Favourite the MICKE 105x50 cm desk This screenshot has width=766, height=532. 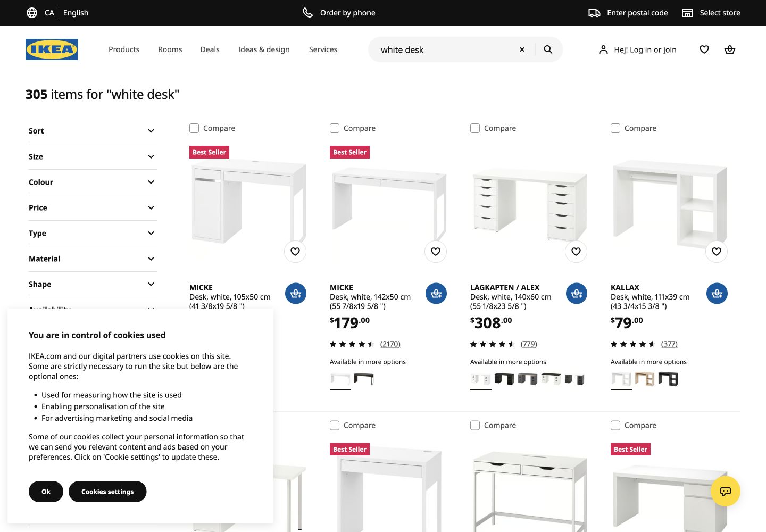tap(295, 252)
